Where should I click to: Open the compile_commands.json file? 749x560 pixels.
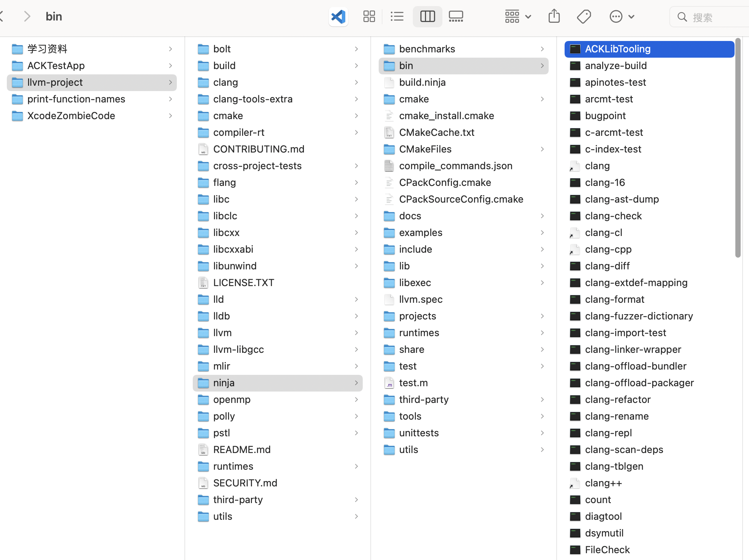pos(455,165)
